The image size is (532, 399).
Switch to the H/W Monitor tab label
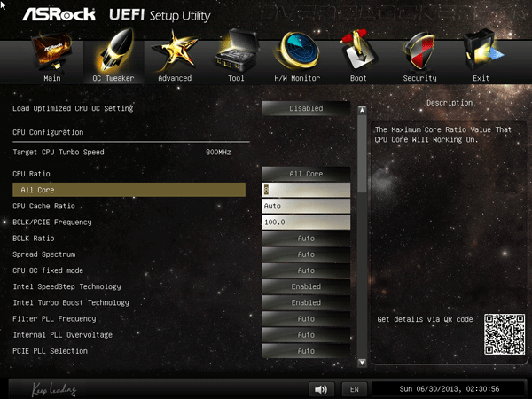click(x=297, y=78)
